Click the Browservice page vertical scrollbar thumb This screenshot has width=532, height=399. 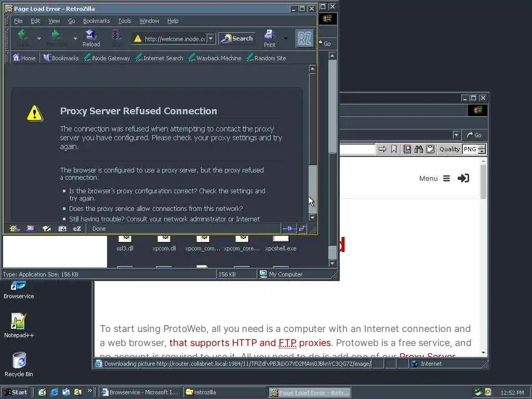[x=483, y=182]
